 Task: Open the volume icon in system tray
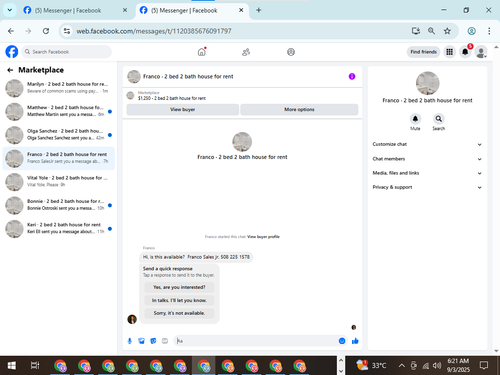pyautogui.click(x=437, y=366)
